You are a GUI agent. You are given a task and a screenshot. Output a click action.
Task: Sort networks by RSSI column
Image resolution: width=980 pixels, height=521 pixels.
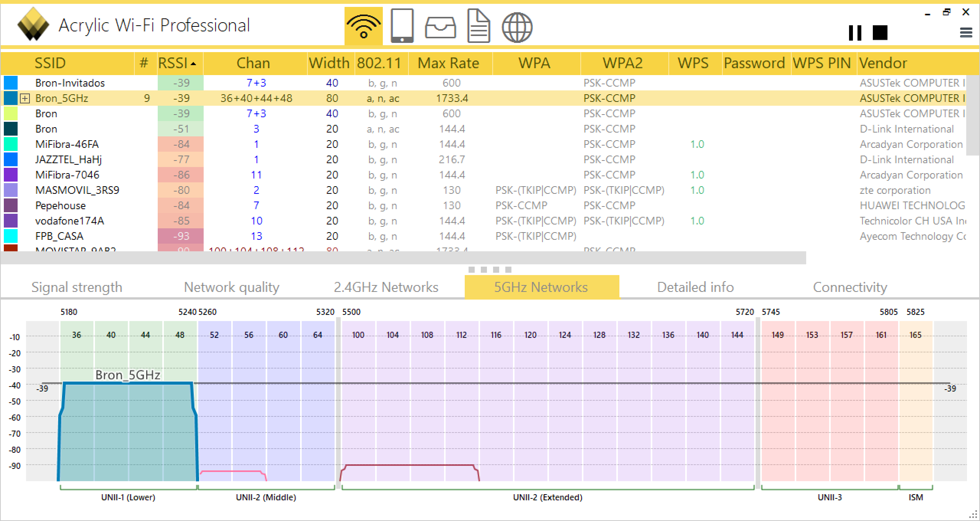(177, 63)
